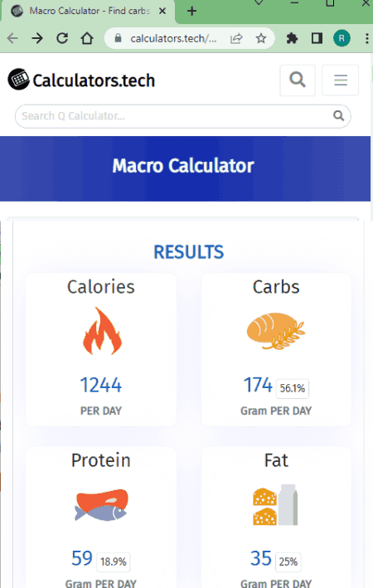The image size is (373, 588).
Task: Open the Chrome three-dot menu
Action: pos(366,38)
